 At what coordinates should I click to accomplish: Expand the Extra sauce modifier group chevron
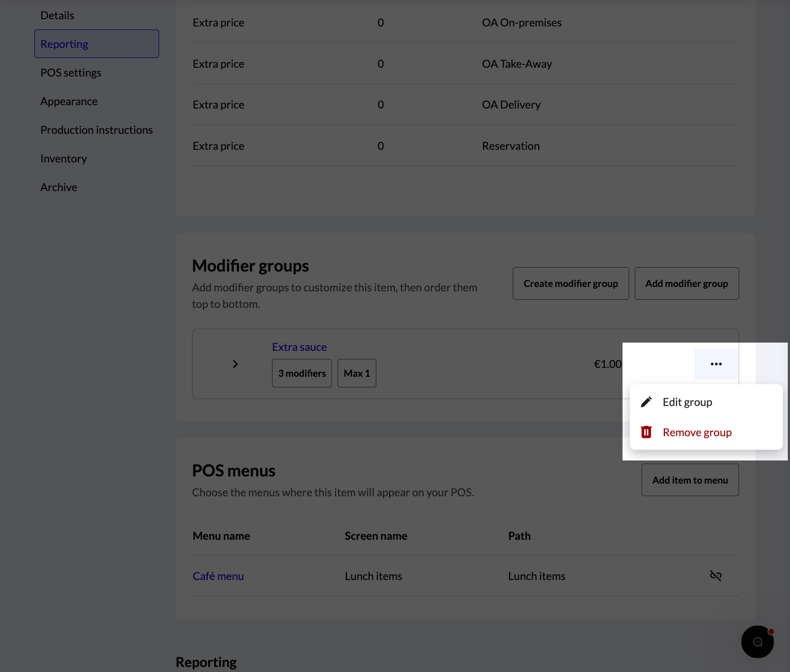[x=235, y=364]
